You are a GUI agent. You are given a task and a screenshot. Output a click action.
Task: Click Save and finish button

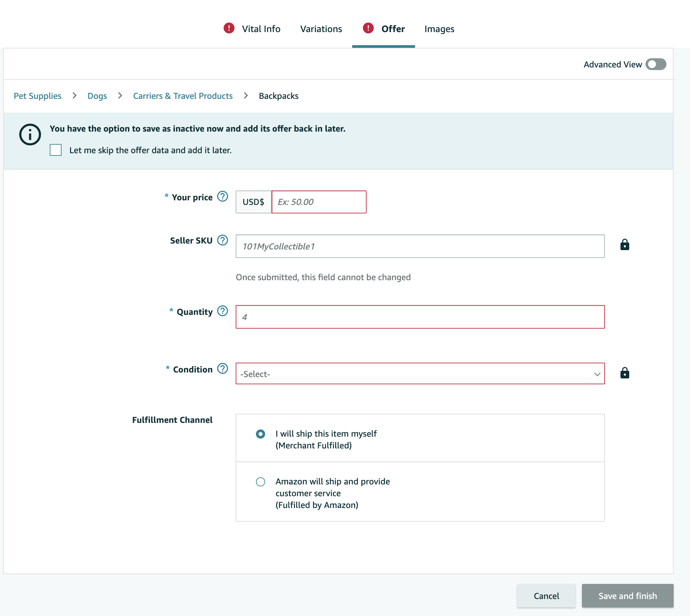click(627, 596)
